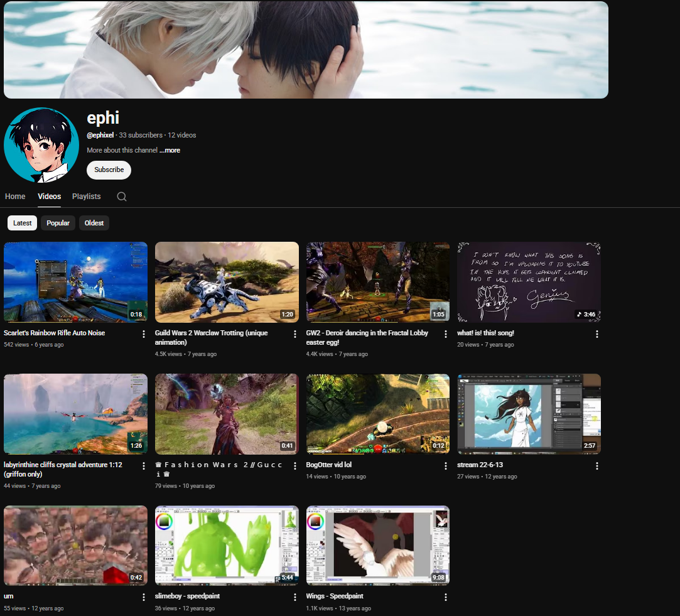The image size is (680, 616).
Task: Sort videos by Latest
Action: (22, 223)
